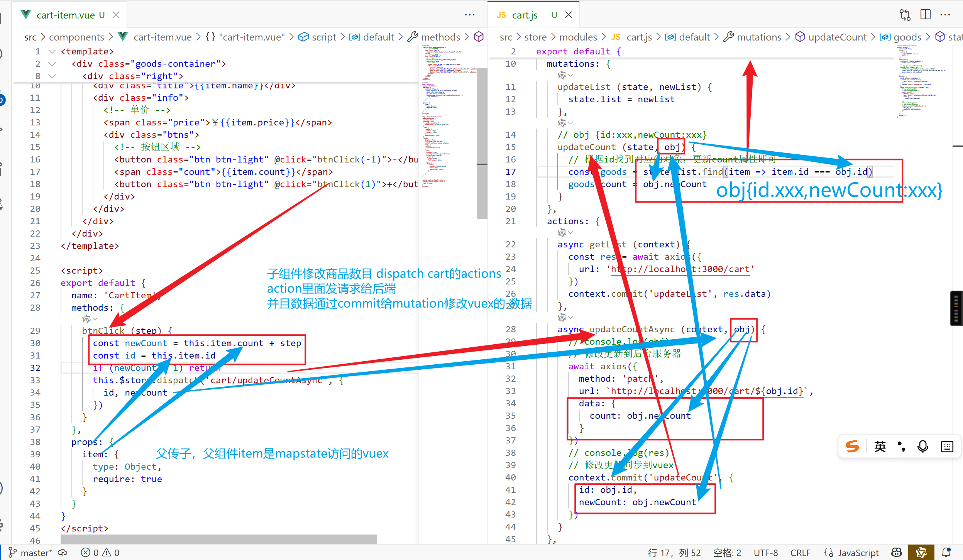Click the compare changes icon in editor toolbar

click(905, 15)
